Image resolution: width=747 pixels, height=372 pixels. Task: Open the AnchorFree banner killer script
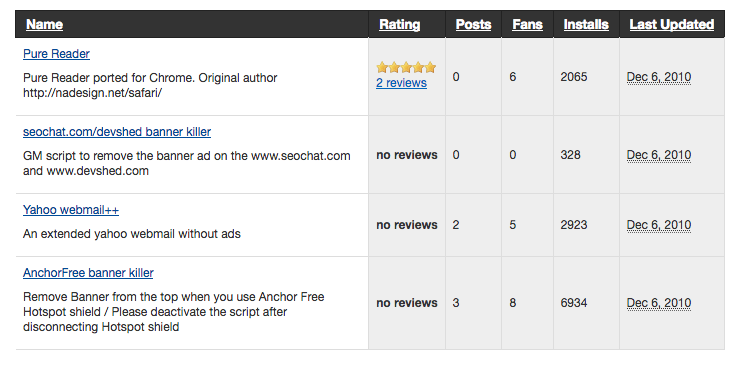click(88, 273)
